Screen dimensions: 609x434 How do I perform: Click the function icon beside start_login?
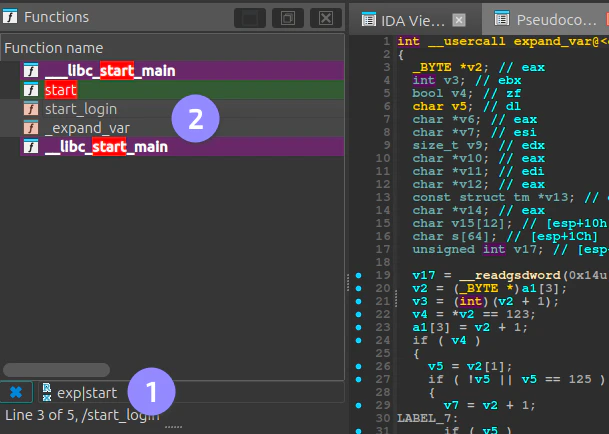[30, 109]
